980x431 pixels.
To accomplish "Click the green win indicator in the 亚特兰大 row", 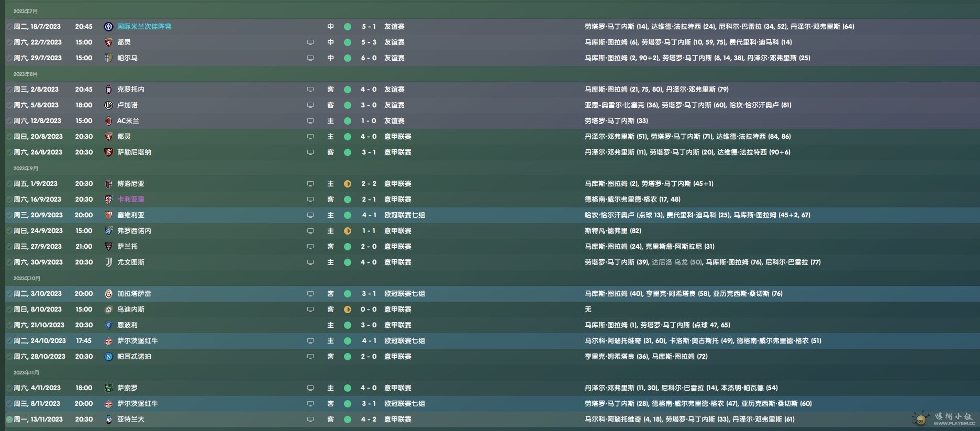I will click(347, 419).
